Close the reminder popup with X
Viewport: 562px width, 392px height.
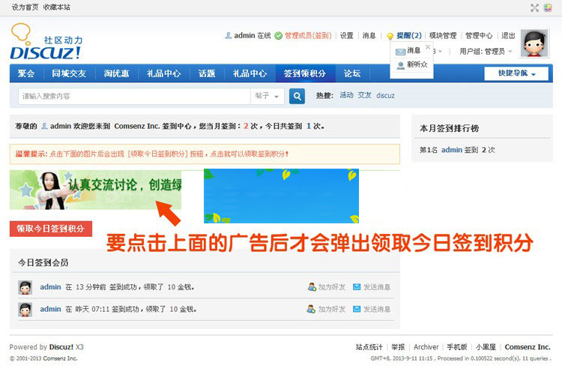pos(428,46)
